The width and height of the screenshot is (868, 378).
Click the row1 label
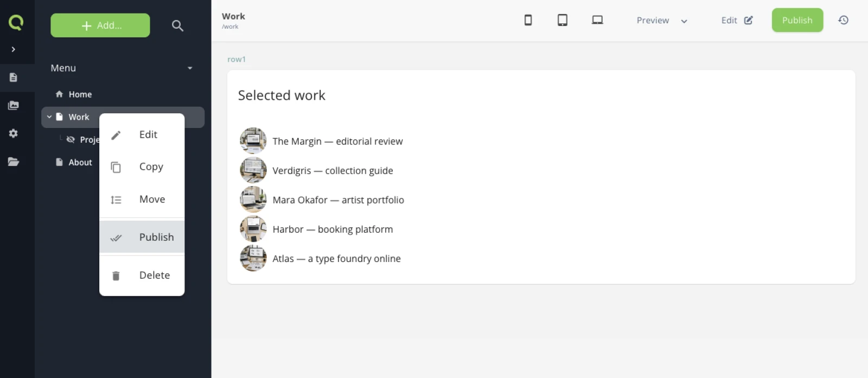coord(237,60)
